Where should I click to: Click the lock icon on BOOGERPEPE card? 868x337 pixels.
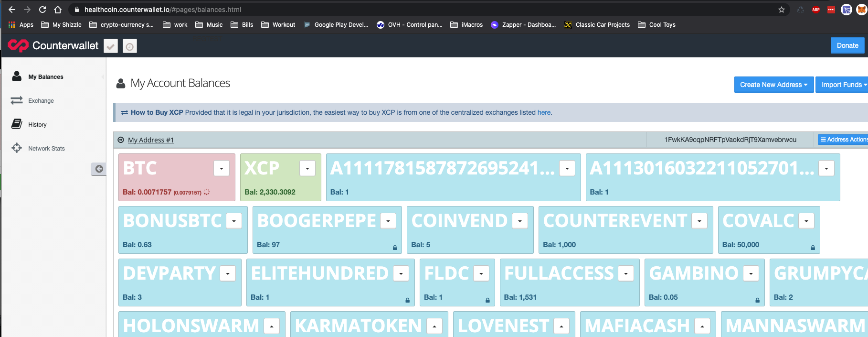(395, 248)
